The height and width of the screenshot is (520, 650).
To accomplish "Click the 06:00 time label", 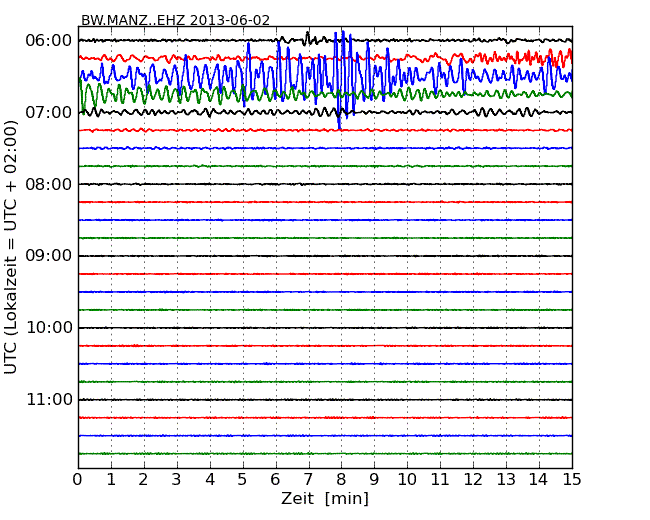I will [49, 41].
